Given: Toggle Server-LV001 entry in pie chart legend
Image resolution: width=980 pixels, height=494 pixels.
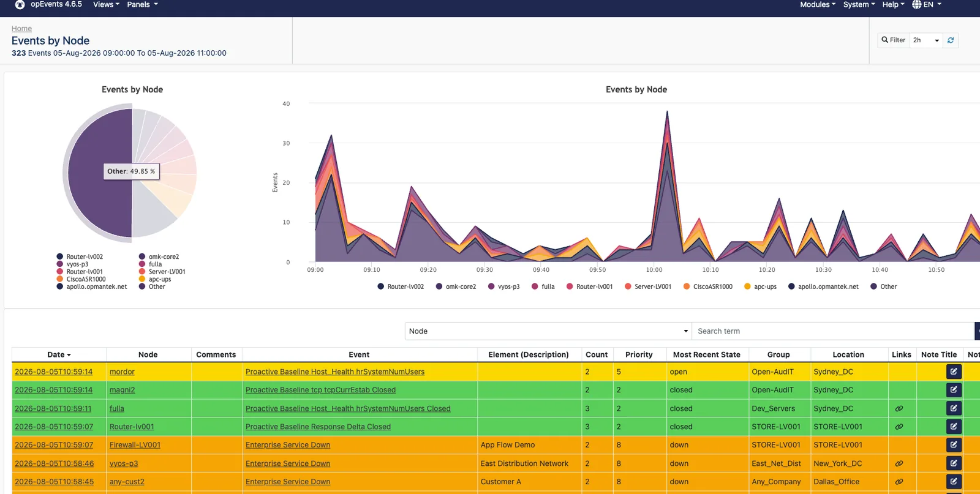Looking at the screenshot, I should point(162,272).
